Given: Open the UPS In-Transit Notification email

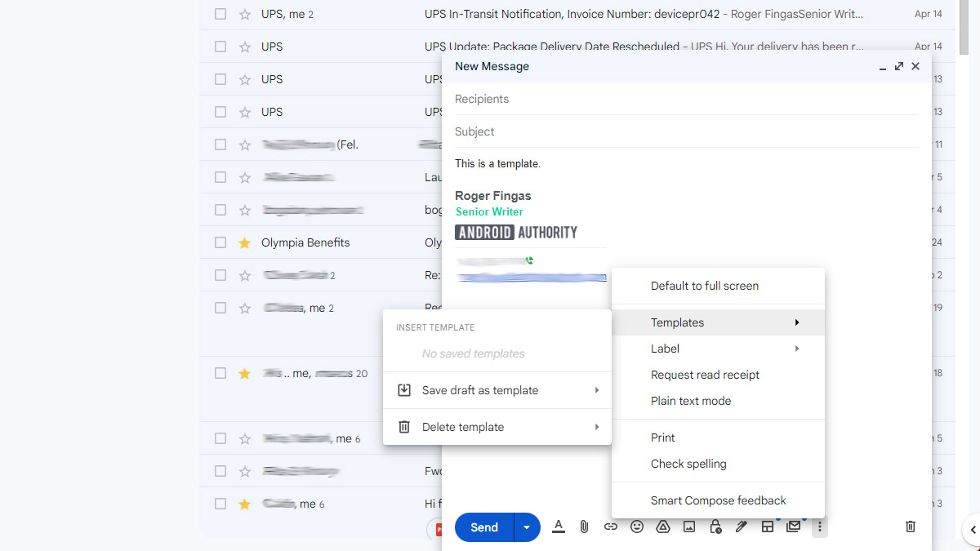Looking at the screenshot, I should pyautogui.click(x=577, y=14).
